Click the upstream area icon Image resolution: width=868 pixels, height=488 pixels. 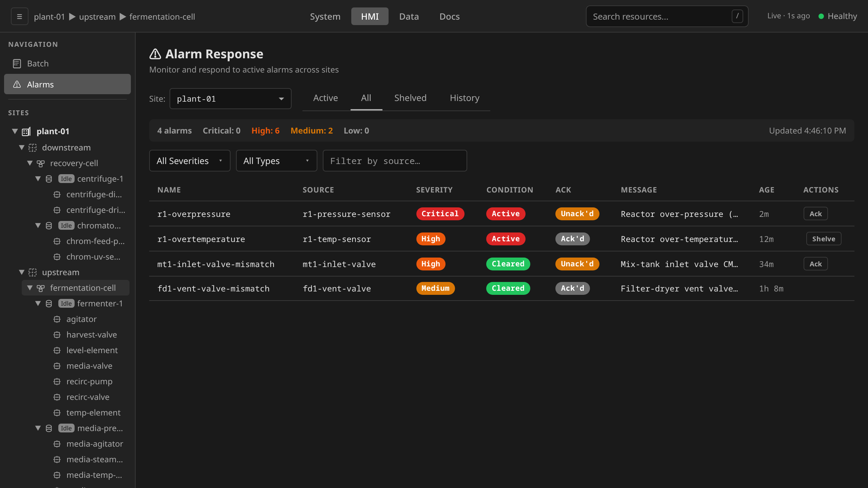pyautogui.click(x=33, y=272)
